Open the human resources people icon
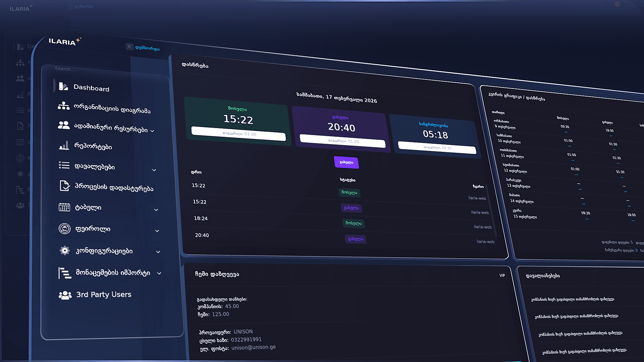Image resolution: width=644 pixels, height=362 pixels. click(x=64, y=125)
